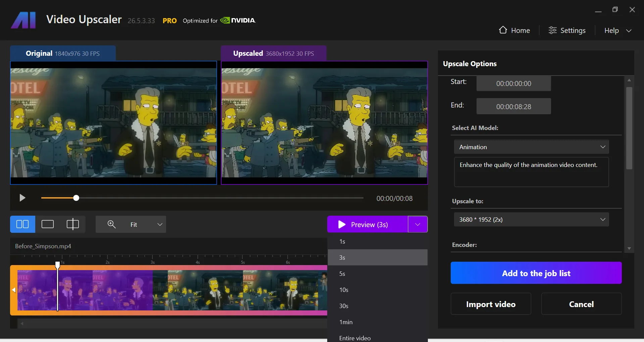Open the Animation AI model dropdown
Image resolution: width=644 pixels, height=342 pixels.
[531, 147]
